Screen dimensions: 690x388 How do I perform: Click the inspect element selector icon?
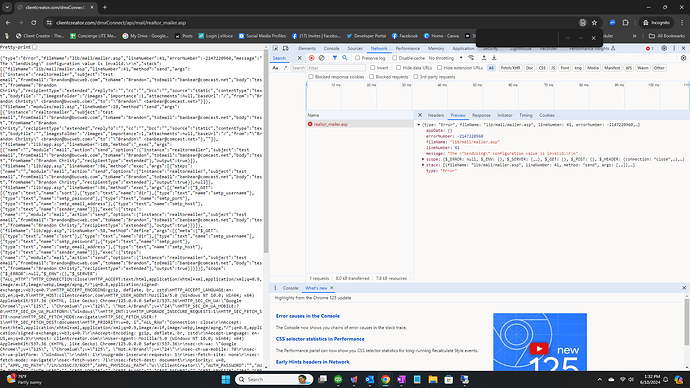click(x=275, y=48)
